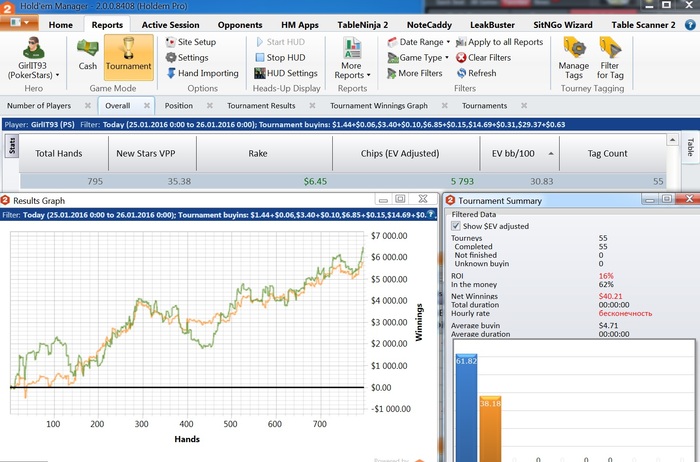Open Filter for Tag

tap(610, 58)
